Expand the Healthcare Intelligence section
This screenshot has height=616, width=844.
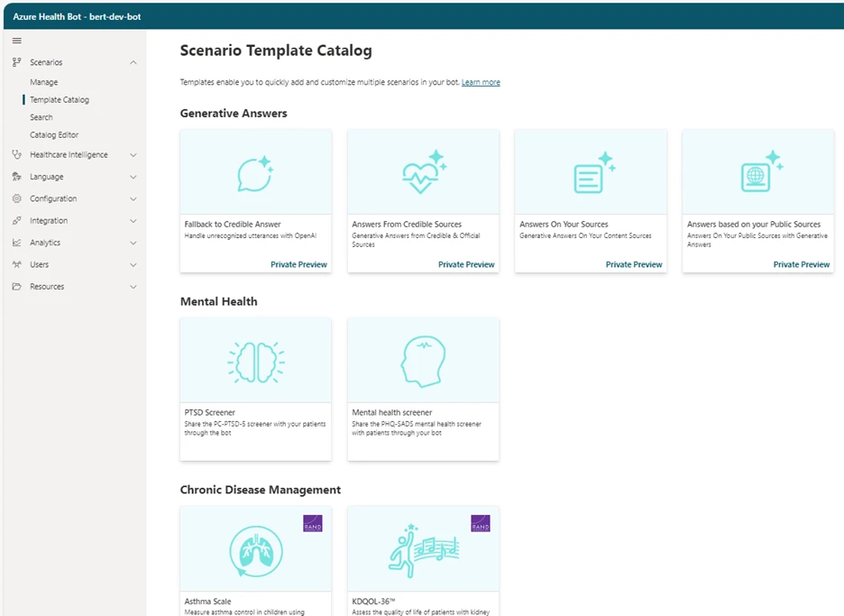[133, 154]
